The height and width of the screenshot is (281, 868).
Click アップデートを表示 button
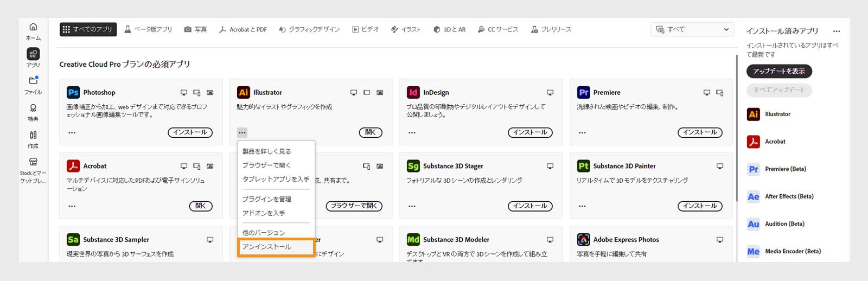pos(779,71)
